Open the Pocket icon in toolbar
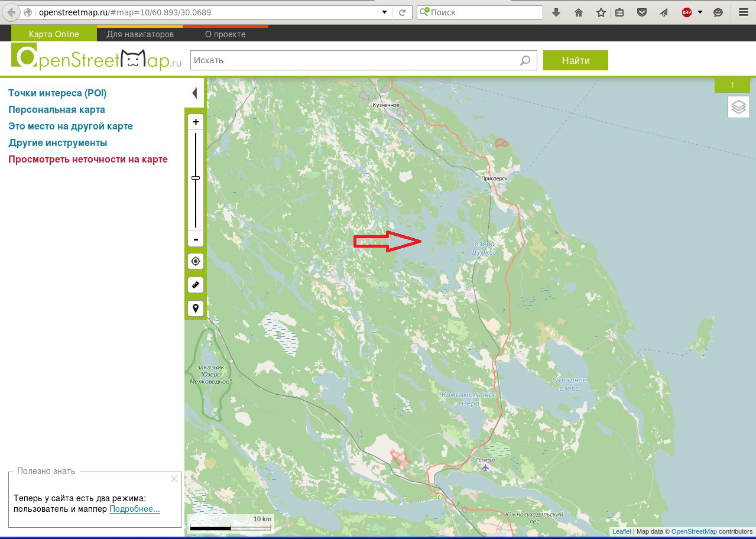 coord(642,12)
